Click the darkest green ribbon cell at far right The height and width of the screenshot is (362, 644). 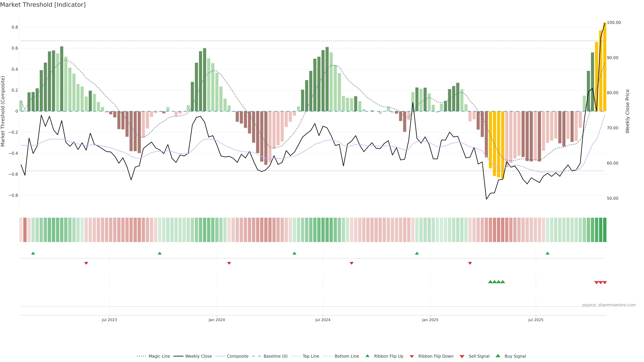point(604,230)
